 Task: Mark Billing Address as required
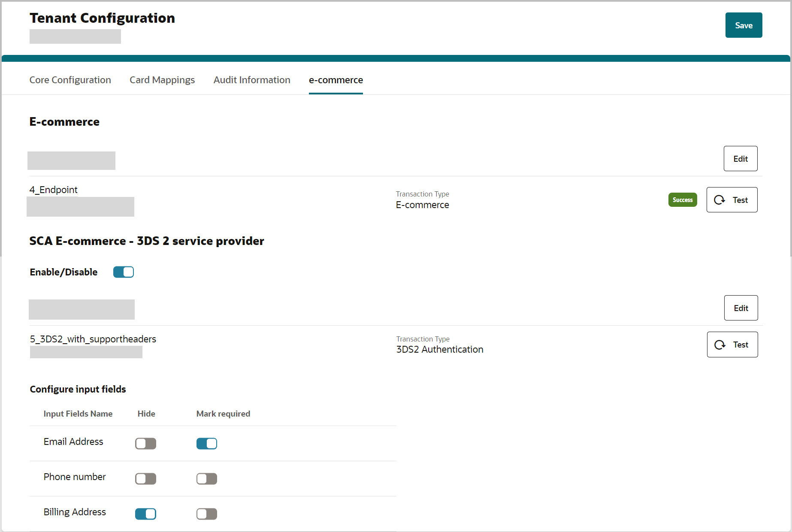[x=206, y=514]
